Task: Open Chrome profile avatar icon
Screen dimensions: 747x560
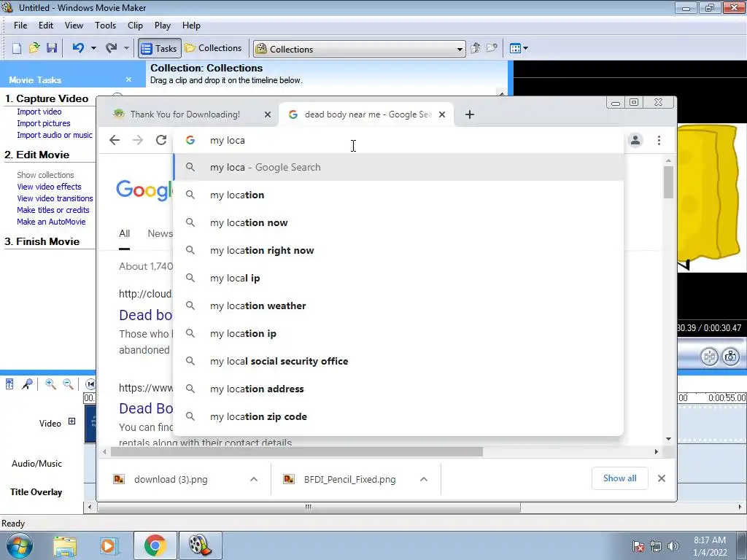Action: [635, 141]
